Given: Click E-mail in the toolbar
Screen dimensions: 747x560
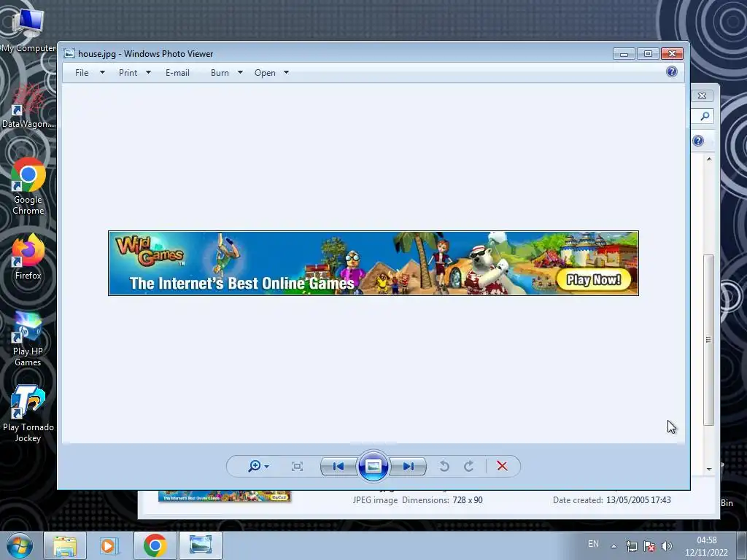Looking at the screenshot, I should tap(178, 73).
